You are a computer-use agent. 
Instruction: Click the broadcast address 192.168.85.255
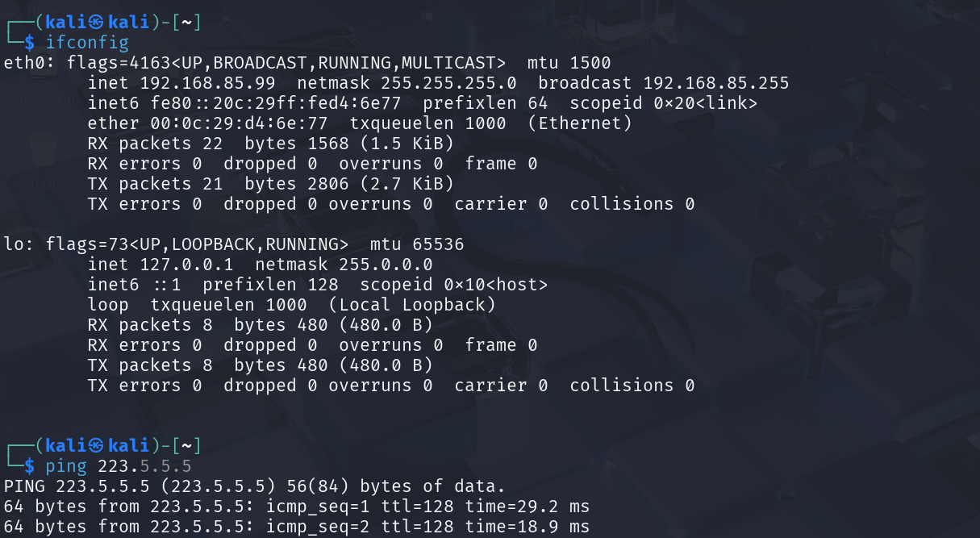(716, 82)
